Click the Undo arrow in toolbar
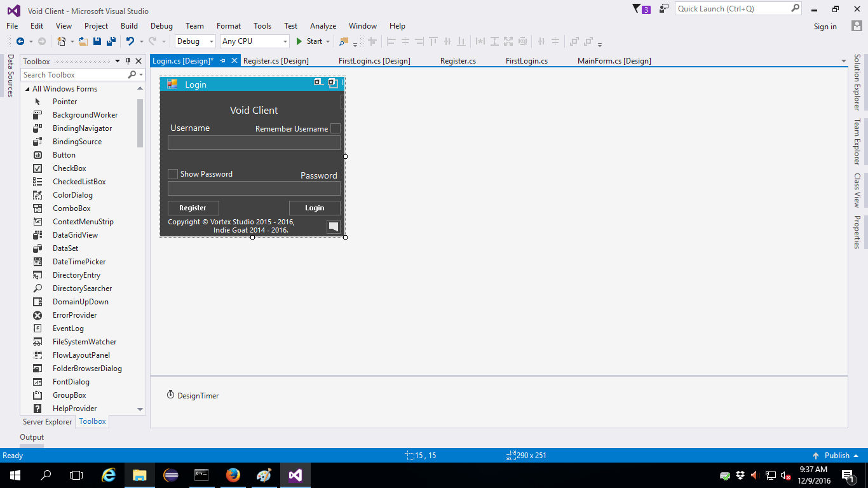Screen dimensions: 868x488 coord(130,41)
